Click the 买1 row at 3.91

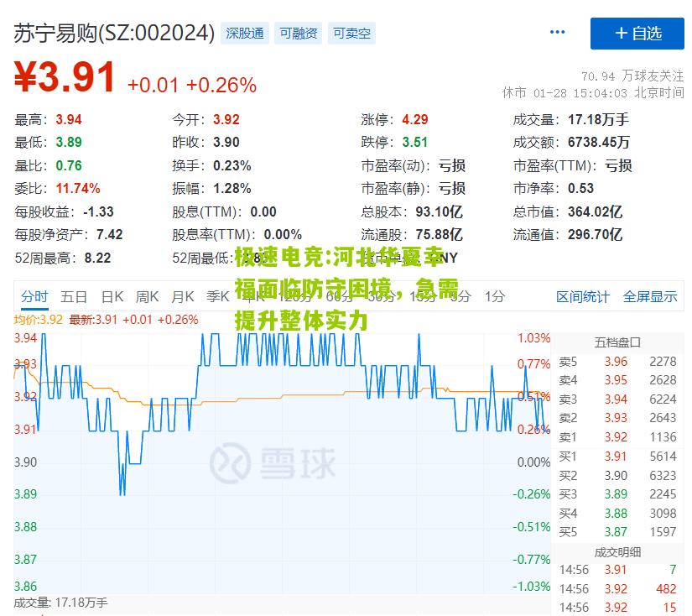[617, 457]
